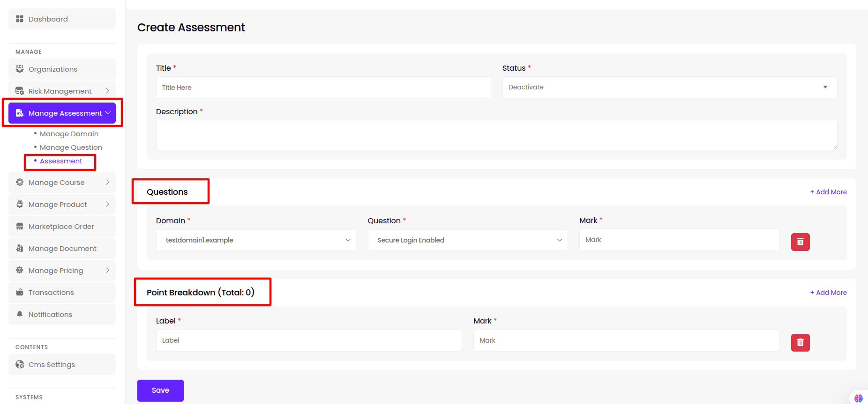Click Add More link in Questions section
The width and height of the screenshot is (868, 404).
pyautogui.click(x=828, y=192)
